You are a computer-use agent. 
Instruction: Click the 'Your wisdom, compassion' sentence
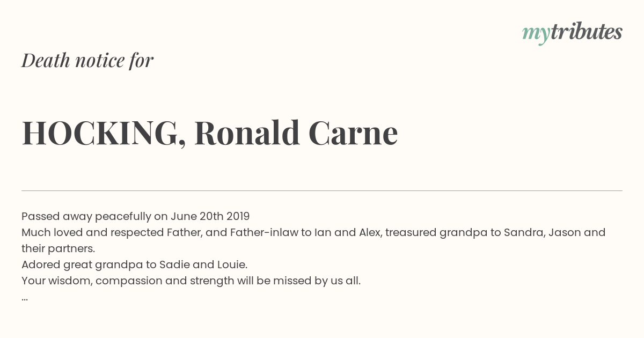coord(191,281)
